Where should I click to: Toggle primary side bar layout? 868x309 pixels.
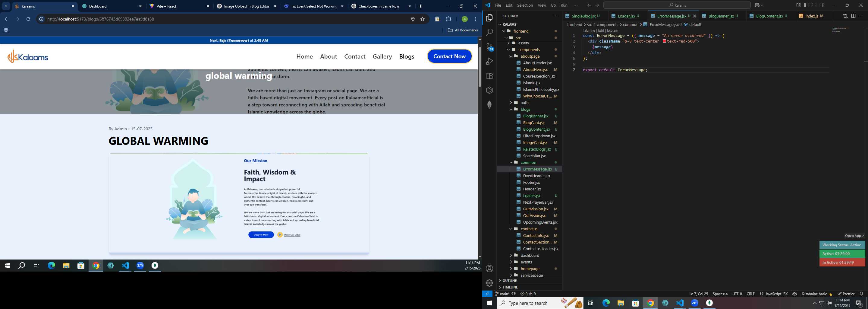pyautogui.click(x=806, y=5)
